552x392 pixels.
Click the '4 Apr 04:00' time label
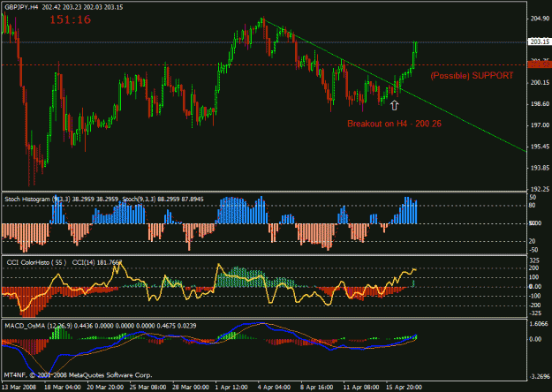274,387
